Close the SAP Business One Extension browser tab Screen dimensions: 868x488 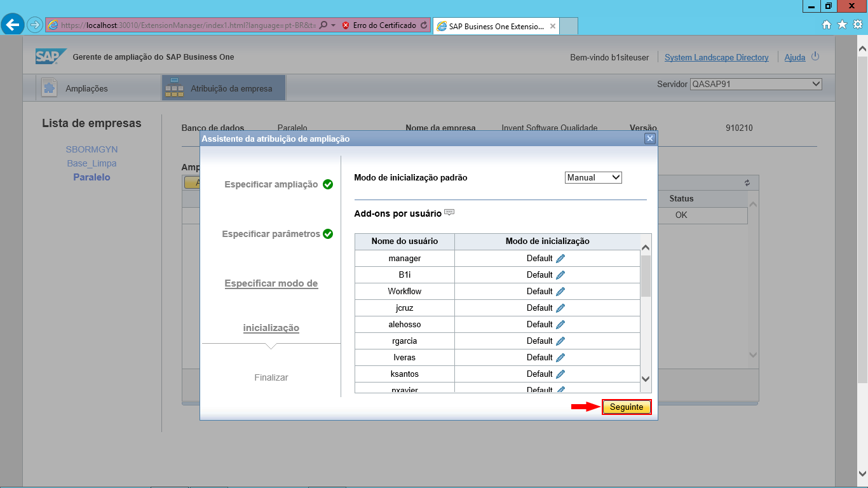point(553,27)
